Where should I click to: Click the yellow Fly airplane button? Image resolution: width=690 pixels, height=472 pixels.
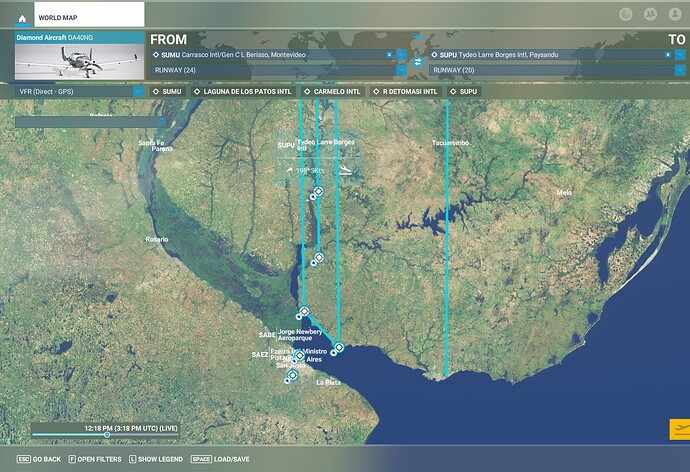pyautogui.click(x=677, y=431)
